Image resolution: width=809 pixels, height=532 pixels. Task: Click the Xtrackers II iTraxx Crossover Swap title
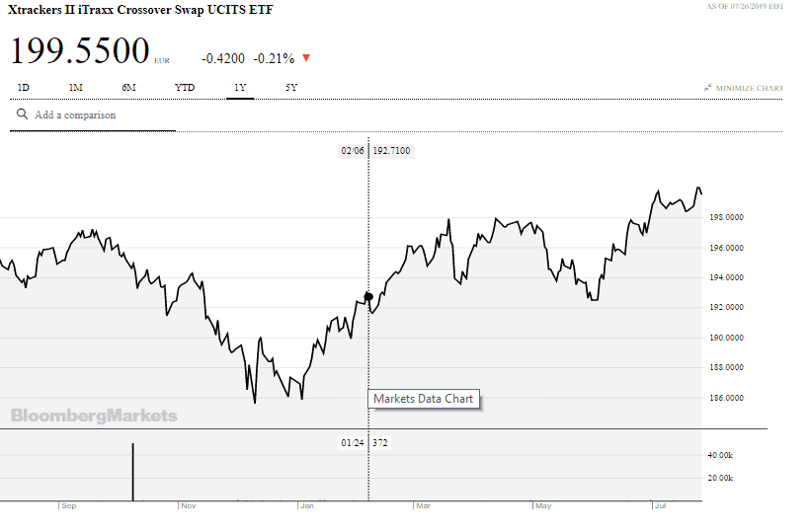[x=141, y=10]
